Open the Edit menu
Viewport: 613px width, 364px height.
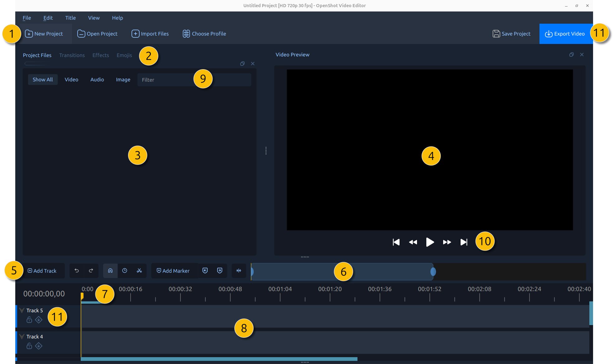point(48,18)
